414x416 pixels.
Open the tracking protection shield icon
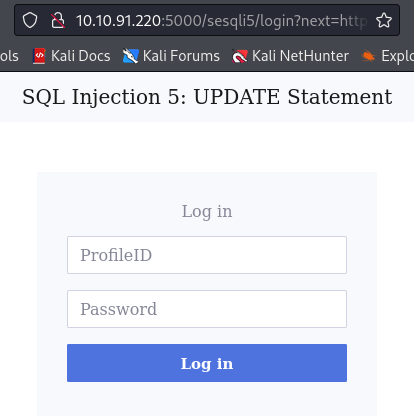tap(30, 20)
